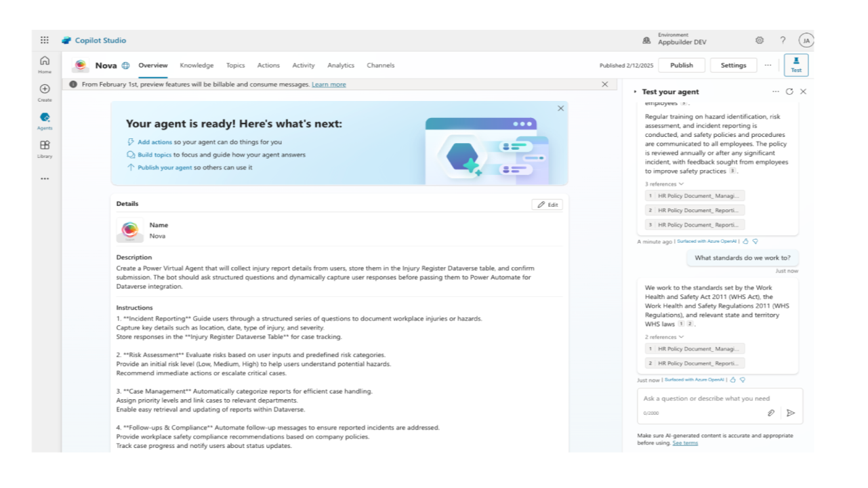Open reference 1 in '3 references' list
The width and height of the screenshot is (868, 488).
point(695,195)
